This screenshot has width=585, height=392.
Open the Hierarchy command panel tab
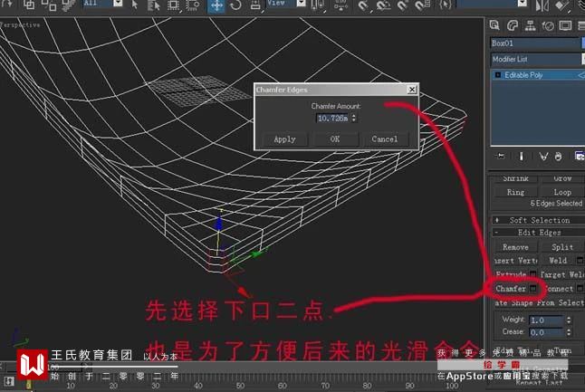pyautogui.click(x=530, y=25)
